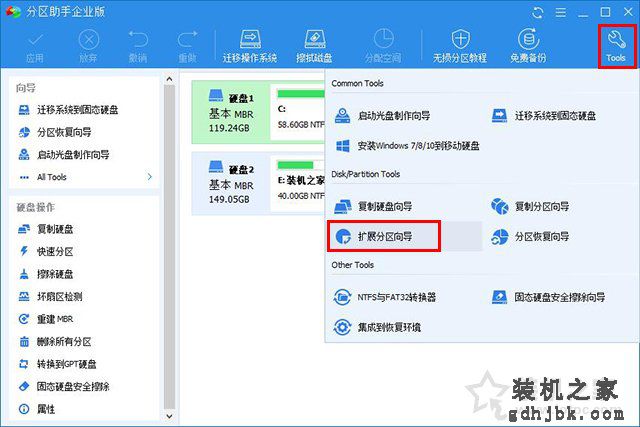This screenshot has width=640, height=427.
Task: Click the 放弃 discard icon
Action: pos(88,47)
